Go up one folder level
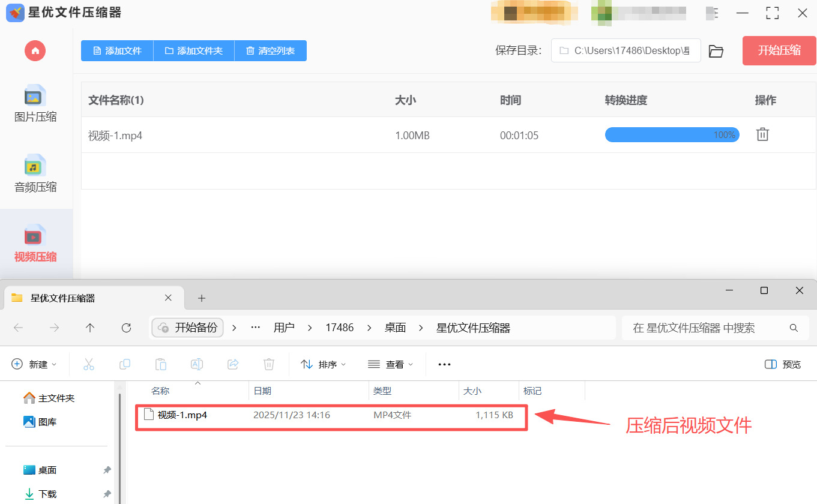Viewport: 817px width, 504px height. [x=90, y=328]
